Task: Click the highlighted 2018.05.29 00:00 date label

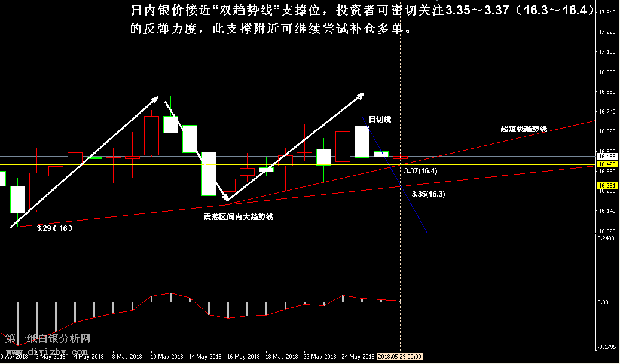Action: pos(400,357)
